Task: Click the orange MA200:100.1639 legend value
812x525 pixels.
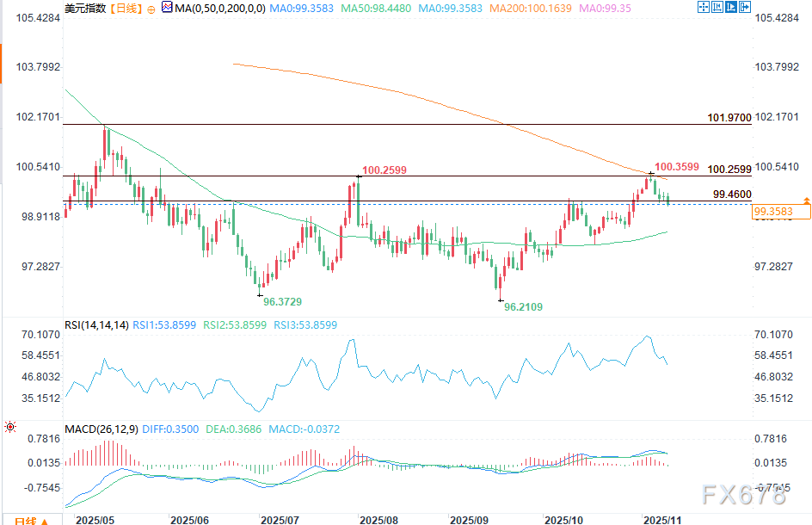Action: [x=531, y=9]
